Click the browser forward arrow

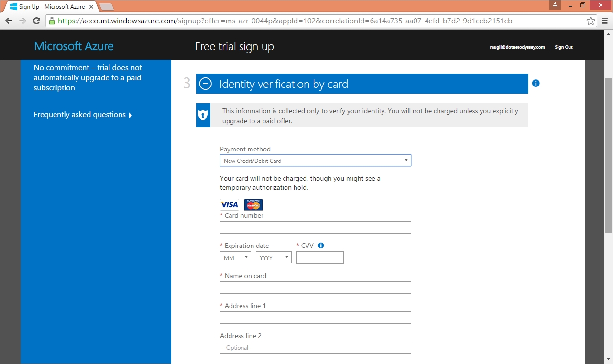22,21
